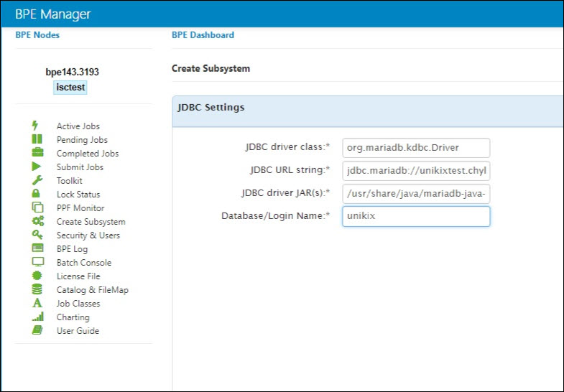The image size is (564, 392).
Task: Click the Submit Jobs play icon
Action: tap(37, 167)
